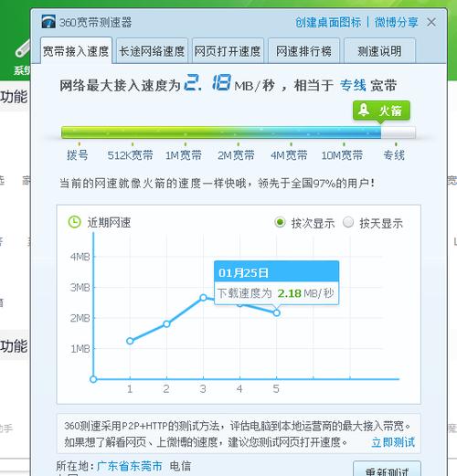Screen dimensions: 457x476
Task: Click the speed progress bar
Action: 239,132
